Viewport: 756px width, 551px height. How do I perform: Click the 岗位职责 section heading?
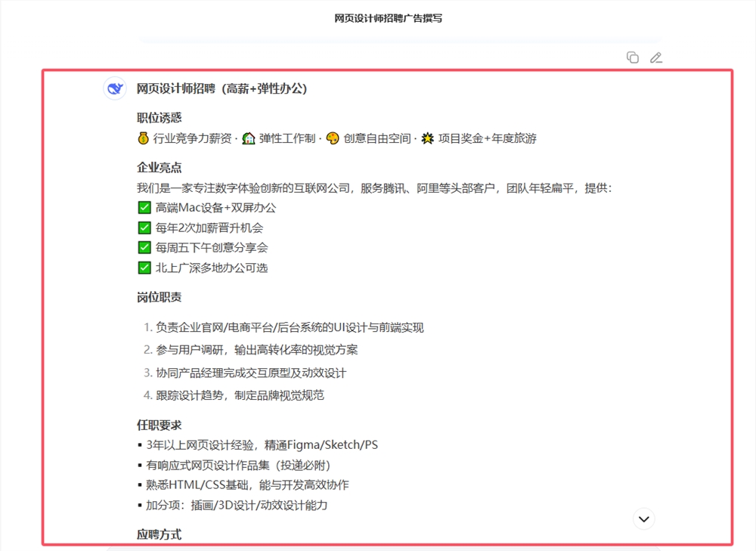coord(159,297)
